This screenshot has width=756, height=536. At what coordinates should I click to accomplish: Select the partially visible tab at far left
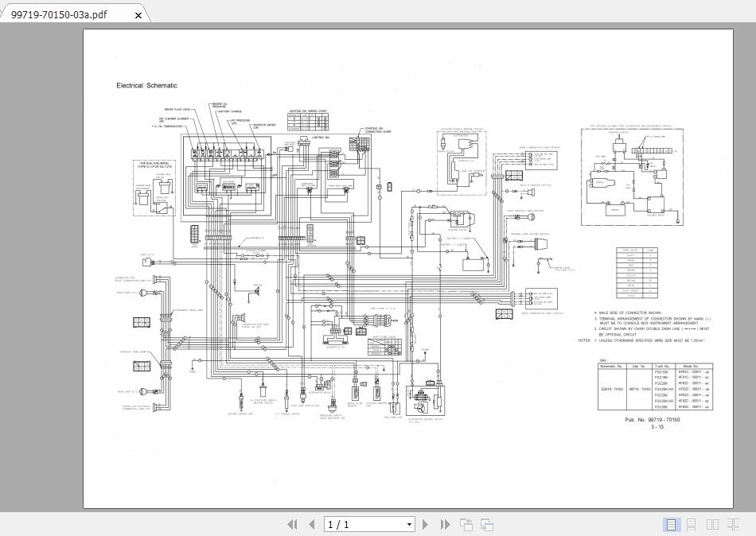2,14
